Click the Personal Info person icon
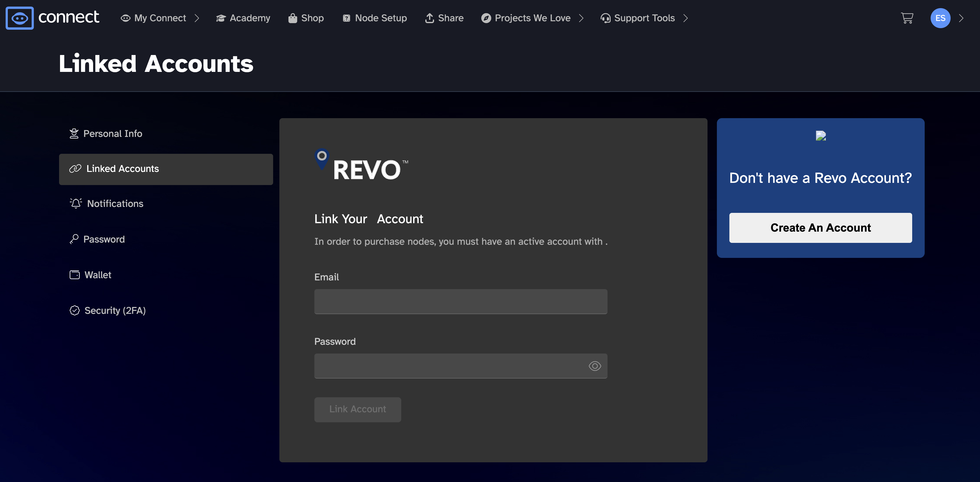Screen dimensions: 980x482 click(74, 133)
